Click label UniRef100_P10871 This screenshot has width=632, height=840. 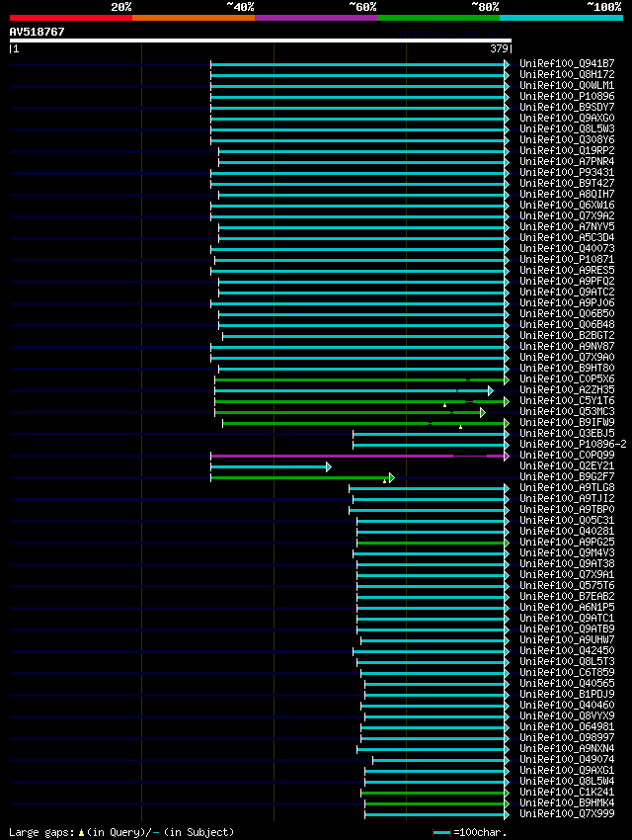coord(567,259)
